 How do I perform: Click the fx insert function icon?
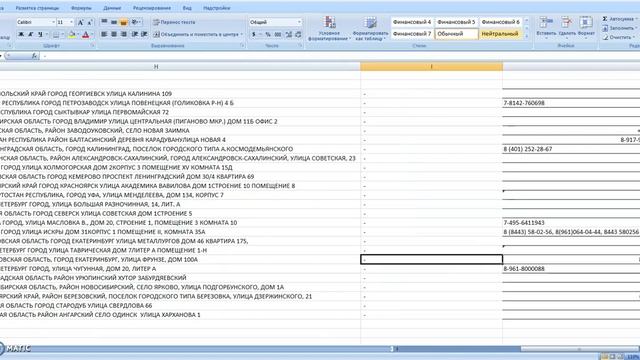coord(35,56)
